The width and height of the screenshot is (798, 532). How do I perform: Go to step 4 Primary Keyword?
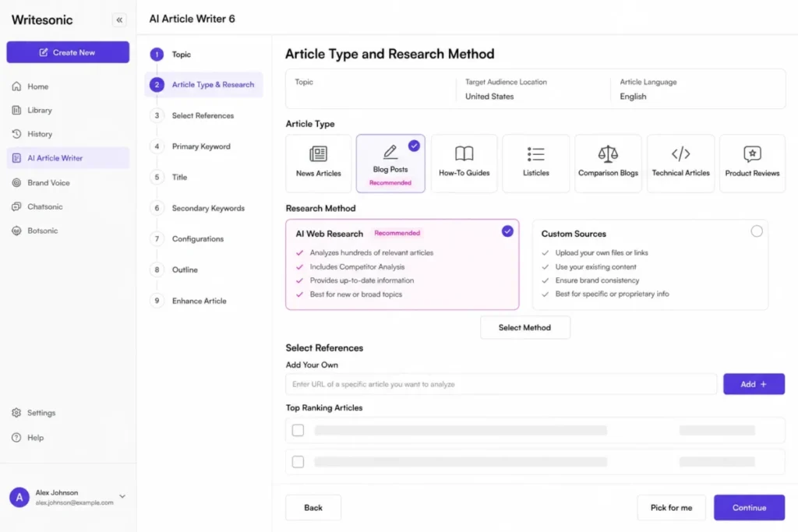[190, 146]
